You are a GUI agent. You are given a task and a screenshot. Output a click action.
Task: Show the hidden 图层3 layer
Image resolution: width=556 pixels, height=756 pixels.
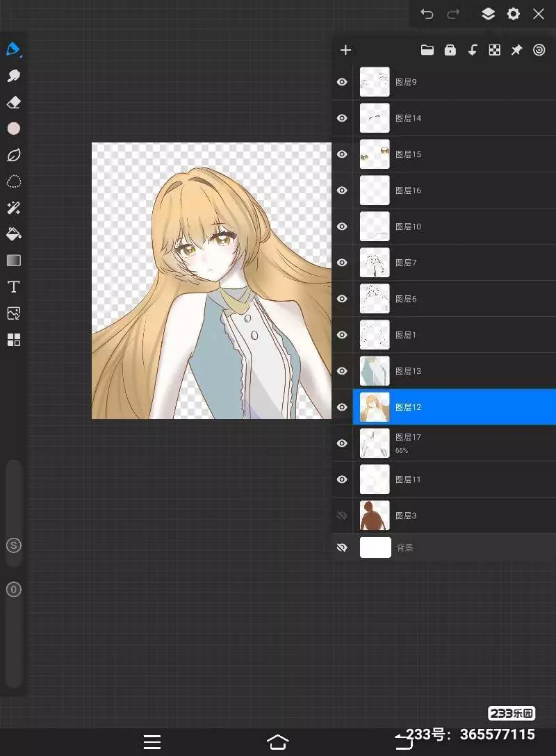342,516
